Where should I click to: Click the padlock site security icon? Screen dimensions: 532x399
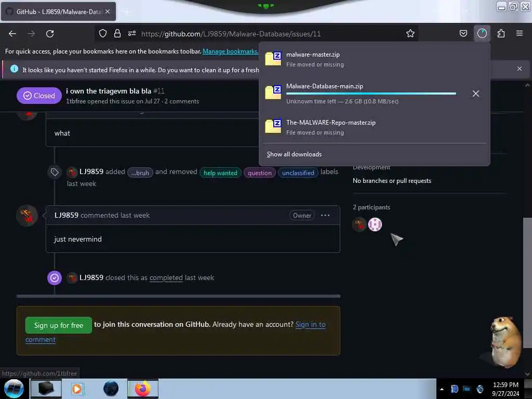click(x=117, y=33)
